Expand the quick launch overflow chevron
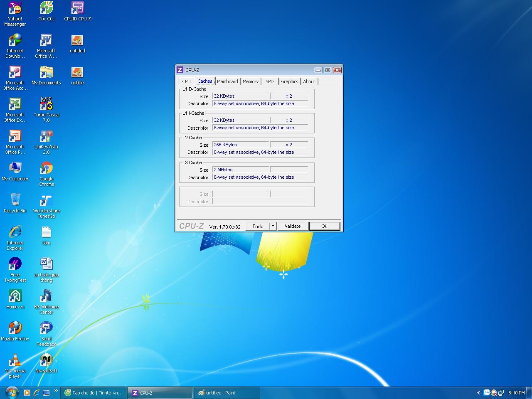 click(56, 391)
